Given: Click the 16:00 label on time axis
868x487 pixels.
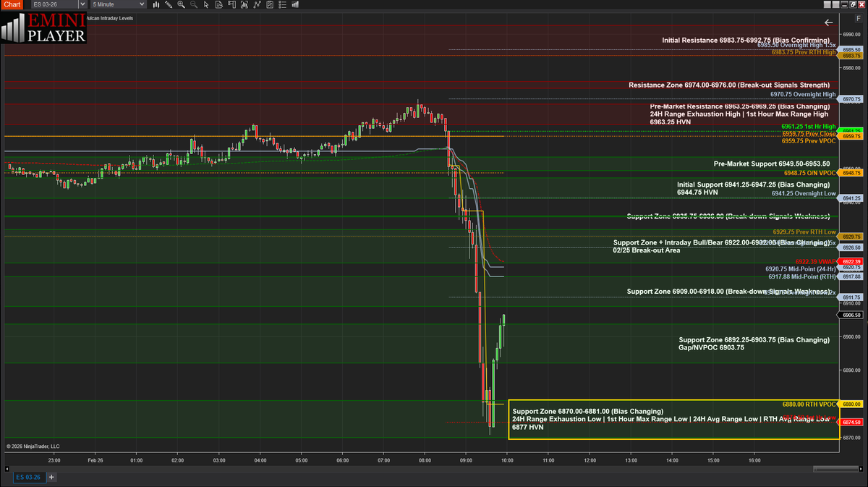Looking at the screenshot, I should [754, 460].
